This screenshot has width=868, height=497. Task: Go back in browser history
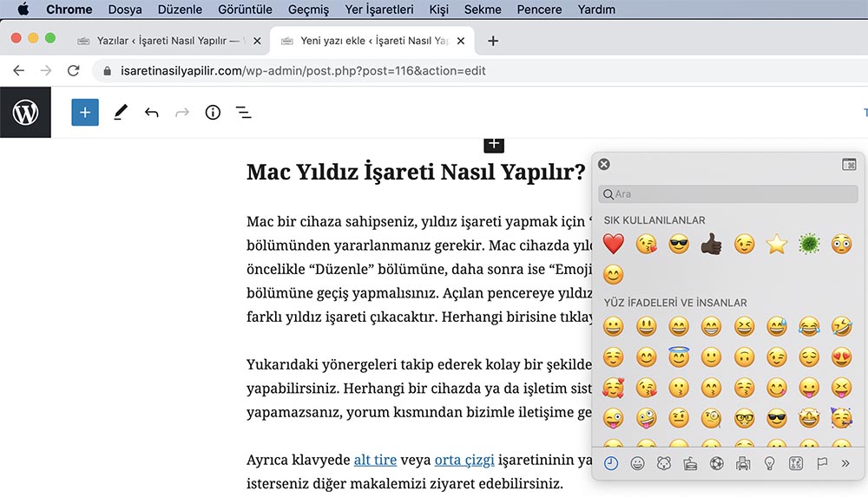pos(19,71)
